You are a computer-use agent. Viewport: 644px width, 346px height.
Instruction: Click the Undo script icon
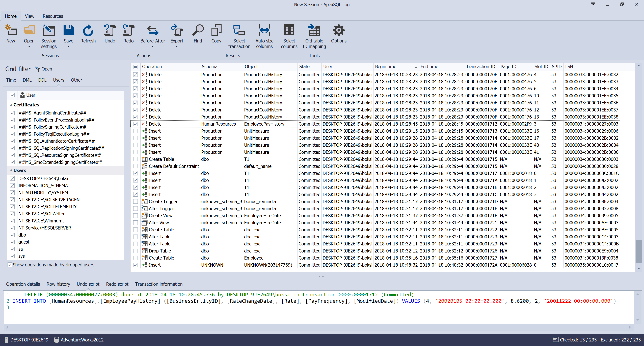click(x=110, y=30)
